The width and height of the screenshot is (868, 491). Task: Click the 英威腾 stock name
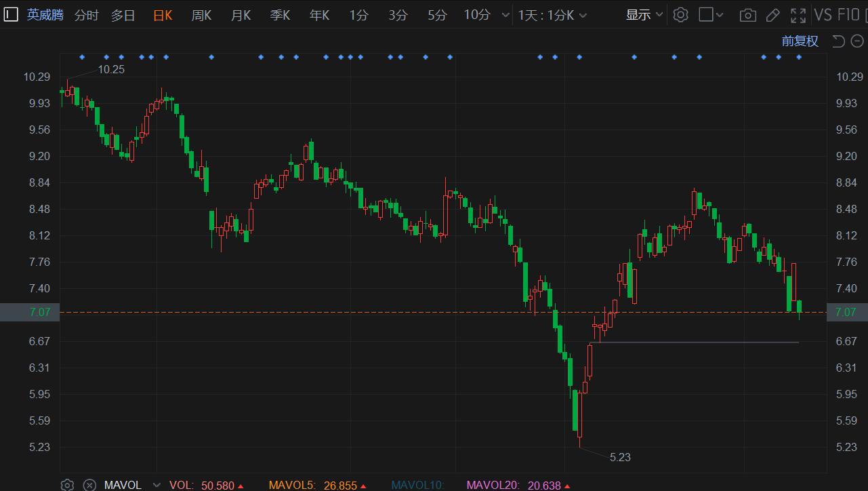click(x=45, y=15)
